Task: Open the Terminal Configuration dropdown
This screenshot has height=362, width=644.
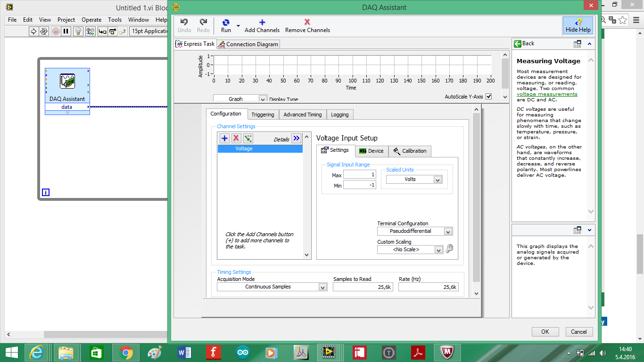Action: click(414, 231)
